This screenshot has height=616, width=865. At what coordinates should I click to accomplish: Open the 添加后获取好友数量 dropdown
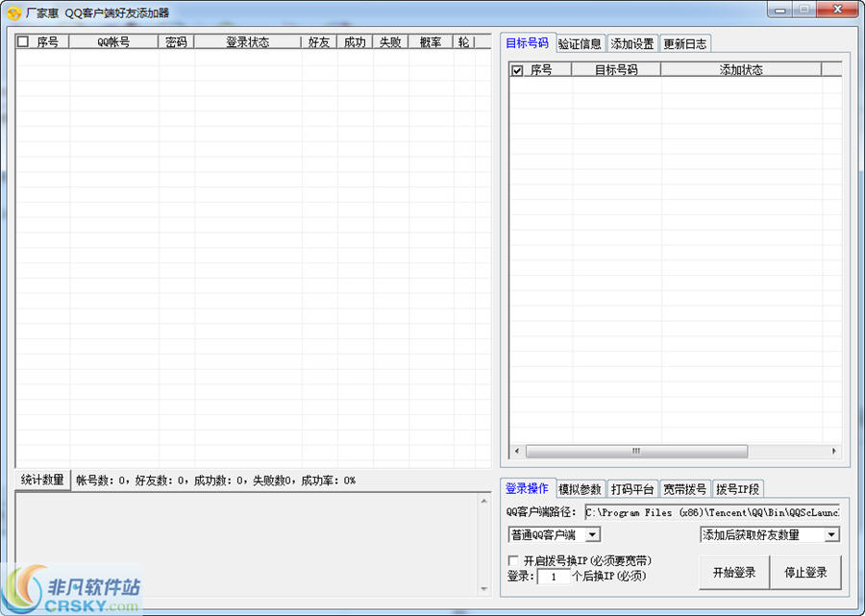tap(831, 534)
